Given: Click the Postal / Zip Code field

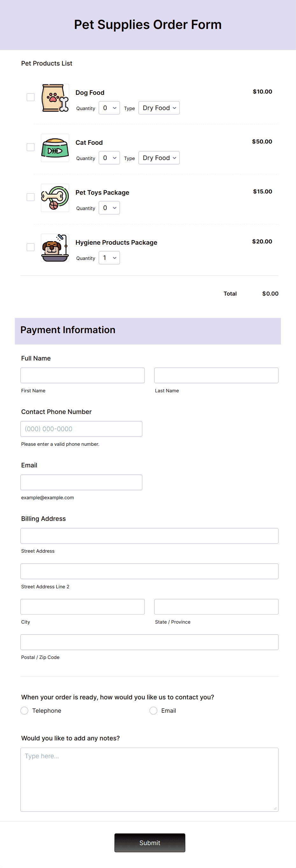Looking at the screenshot, I should point(149,642).
